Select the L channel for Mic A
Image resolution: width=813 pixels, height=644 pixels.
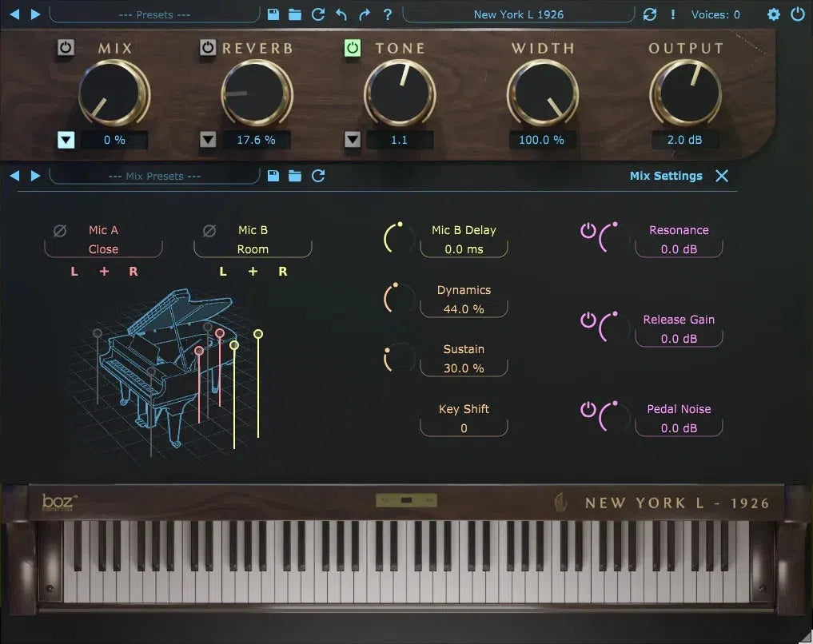point(74,271)
